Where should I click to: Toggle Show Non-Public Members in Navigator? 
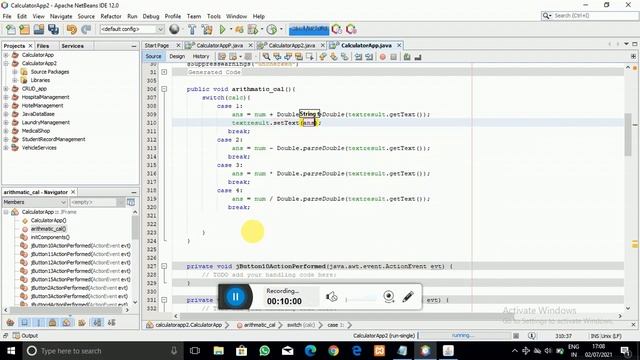click(52, 322)
